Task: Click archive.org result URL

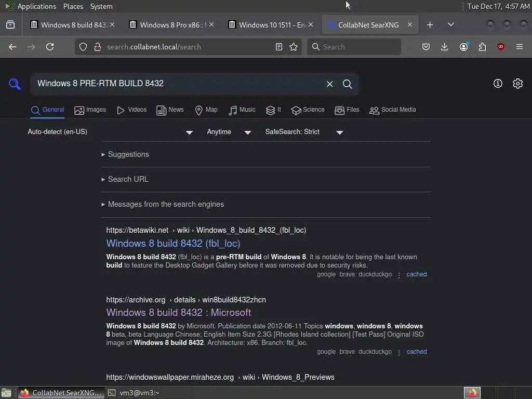Action: point(186,300)
